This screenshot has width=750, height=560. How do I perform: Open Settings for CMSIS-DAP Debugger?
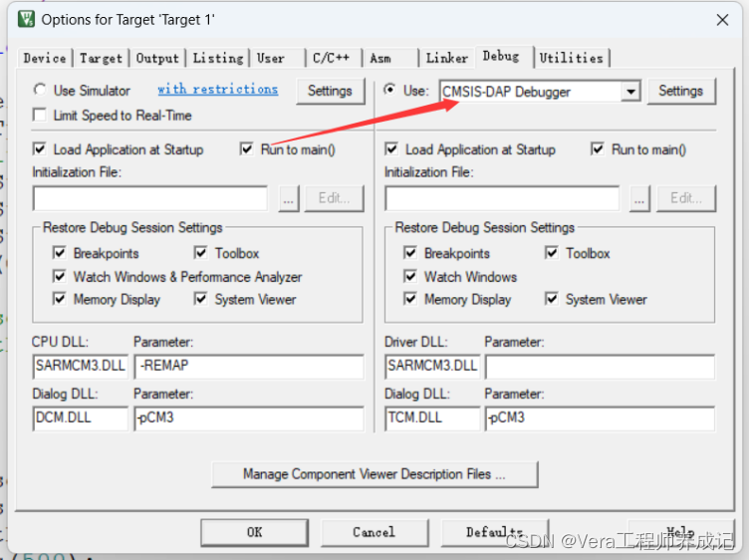point(681,91)
